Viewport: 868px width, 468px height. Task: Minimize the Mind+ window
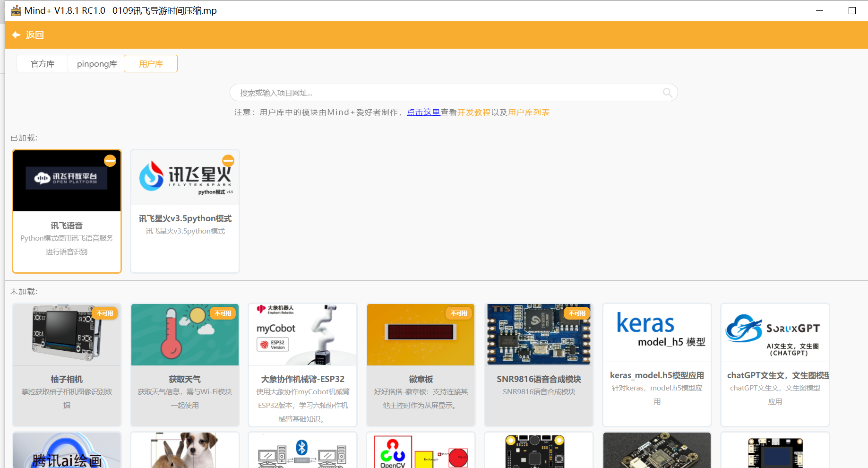tap(820, 10)
